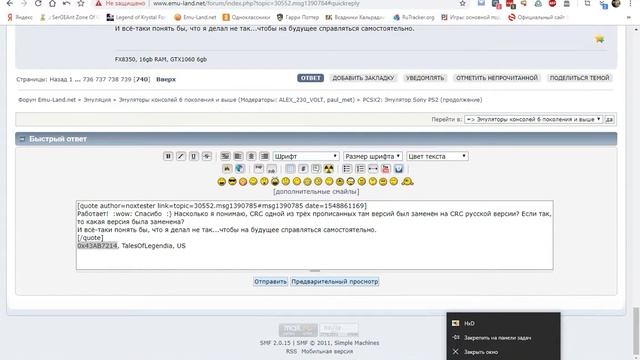Submit reply with Отправить button

pos(270,282)
